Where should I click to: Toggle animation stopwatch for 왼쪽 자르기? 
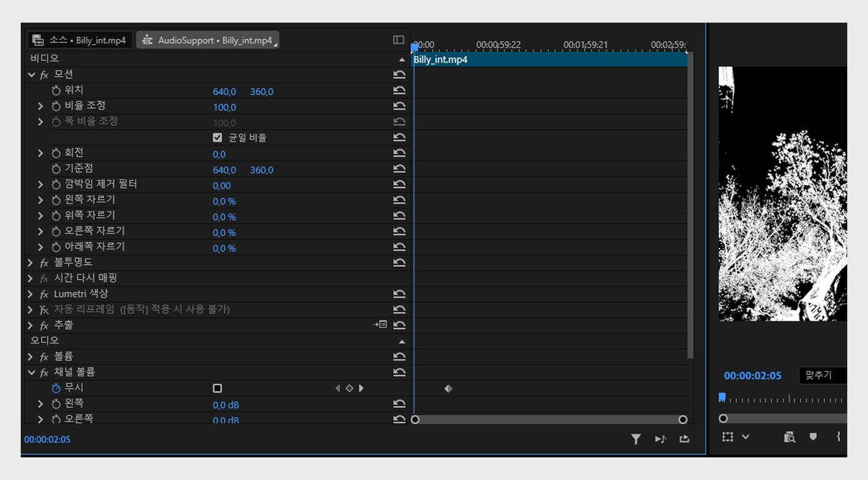[57, 201]
